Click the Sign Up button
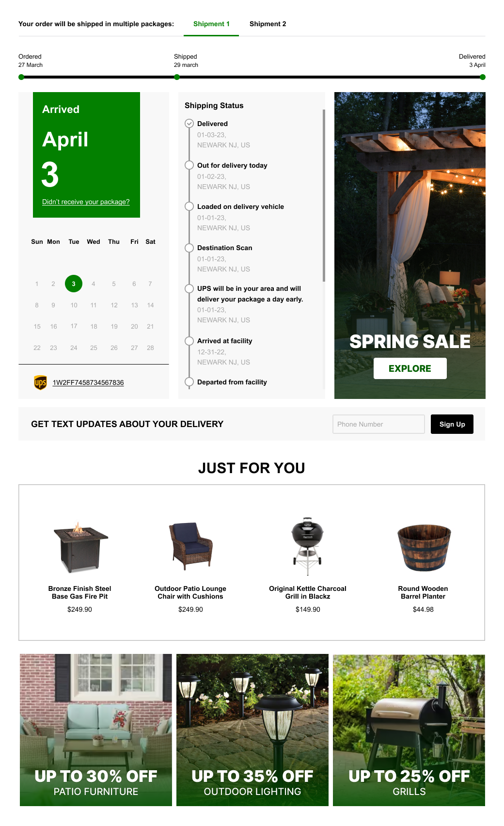Viewport: 504px width, 826px height. [x=452, y=424]
